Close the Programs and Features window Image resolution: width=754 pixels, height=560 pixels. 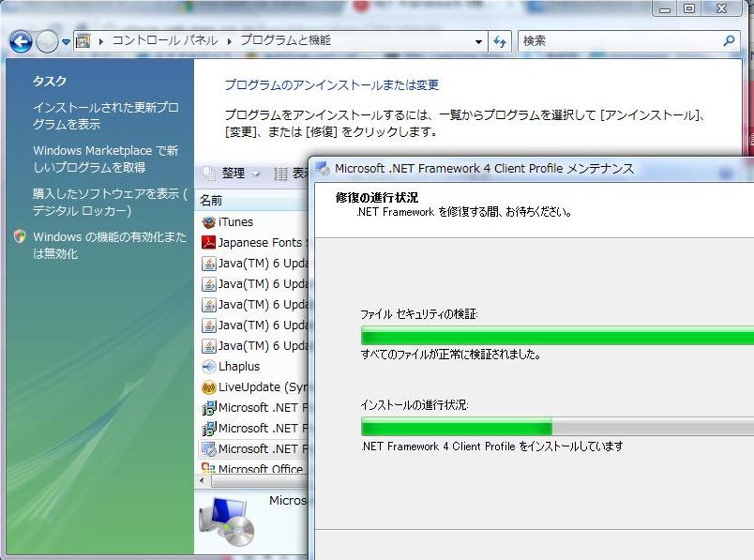tap(721, 8)
